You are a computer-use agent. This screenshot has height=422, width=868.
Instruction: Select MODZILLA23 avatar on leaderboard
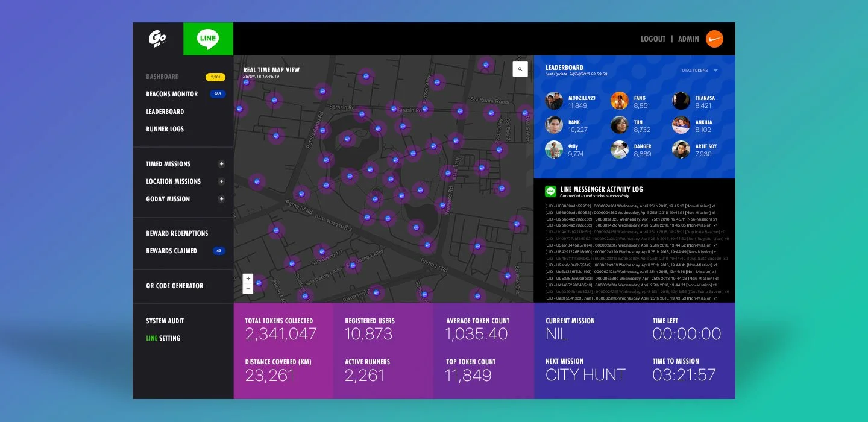pos(554,101)
